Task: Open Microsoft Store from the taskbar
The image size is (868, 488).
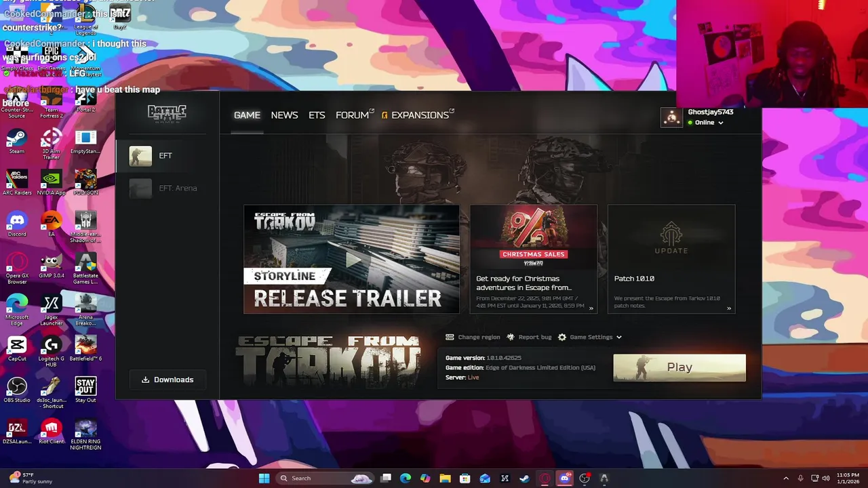Action: (x=465, y=478)
